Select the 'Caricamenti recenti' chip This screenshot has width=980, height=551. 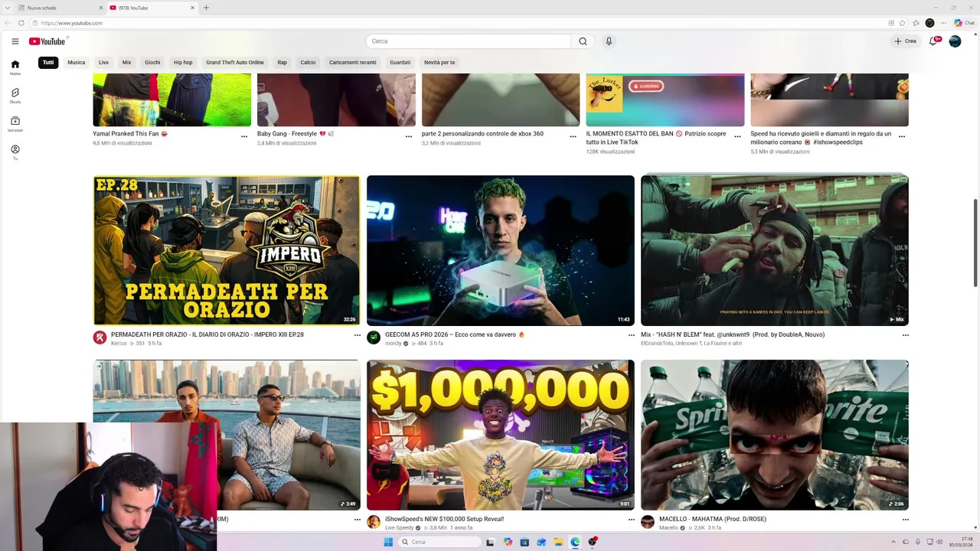352,62
